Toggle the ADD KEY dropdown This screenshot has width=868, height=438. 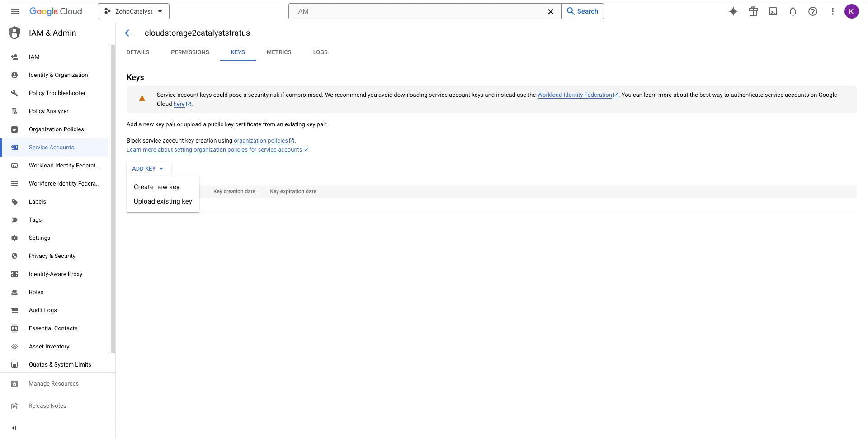tap(148, 169)
